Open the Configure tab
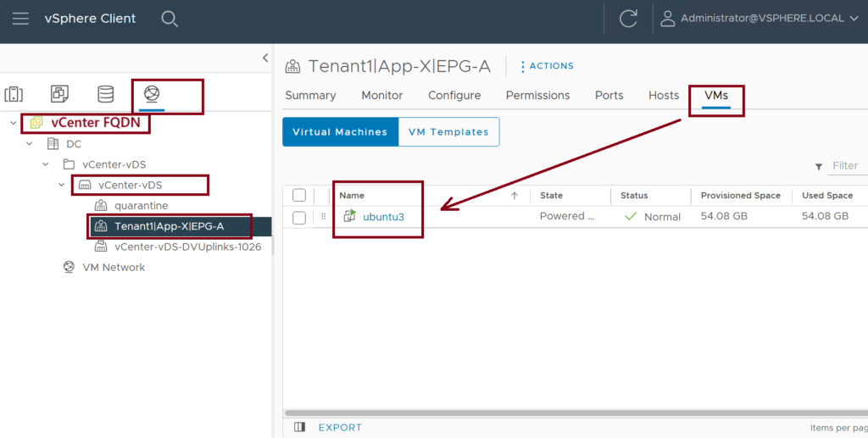This screenshot has width=868, height=438. 454,95
